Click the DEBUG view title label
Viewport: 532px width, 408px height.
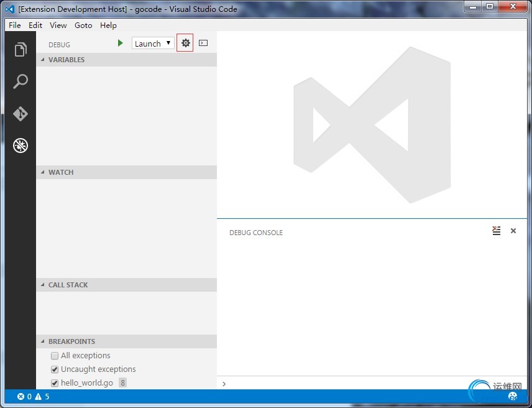pos(59,45)
